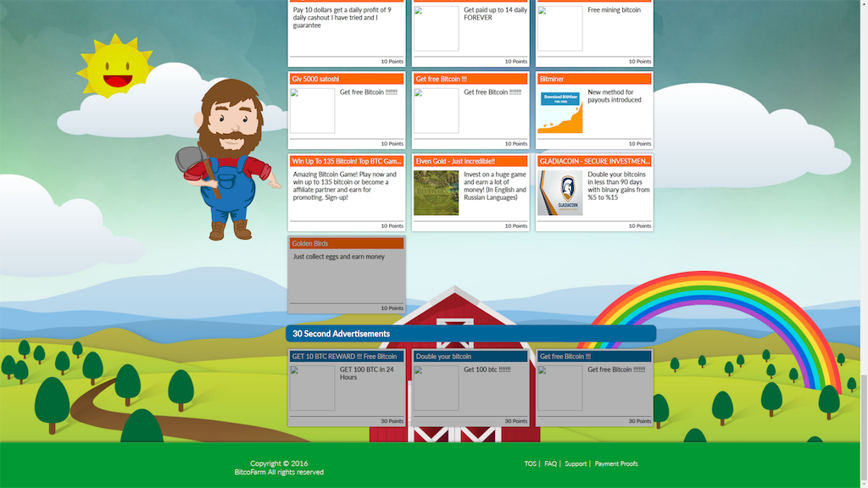Open the Get free Bitcoin !!! orange ad header
868x488 pixels.
[470, 79]
